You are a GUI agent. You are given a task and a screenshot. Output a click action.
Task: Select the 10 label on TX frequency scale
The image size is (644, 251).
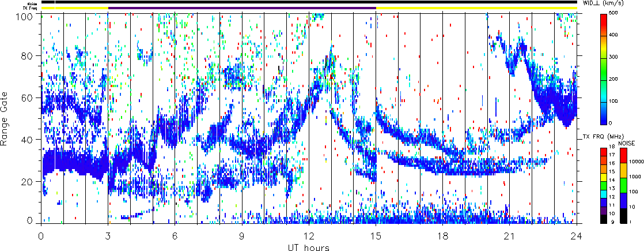click(x=612, y=213)
